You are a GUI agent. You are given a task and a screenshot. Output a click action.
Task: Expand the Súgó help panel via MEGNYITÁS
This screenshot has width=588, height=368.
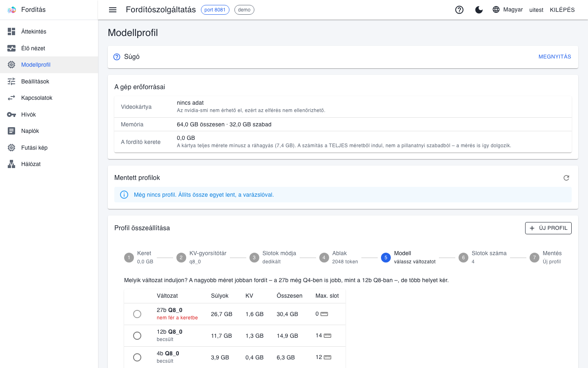pos(555,57)
